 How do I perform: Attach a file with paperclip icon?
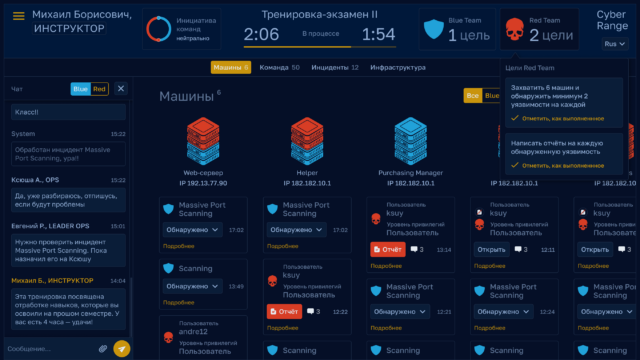103,349
